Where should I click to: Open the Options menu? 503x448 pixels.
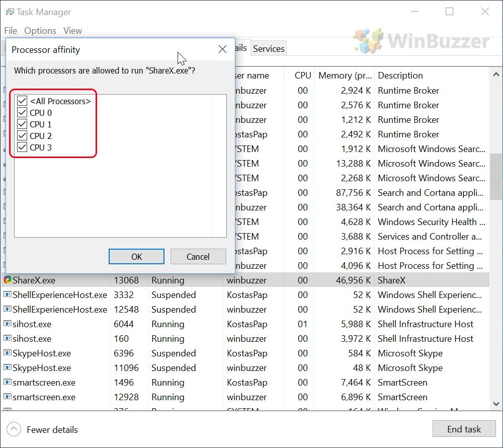point(40,31)
